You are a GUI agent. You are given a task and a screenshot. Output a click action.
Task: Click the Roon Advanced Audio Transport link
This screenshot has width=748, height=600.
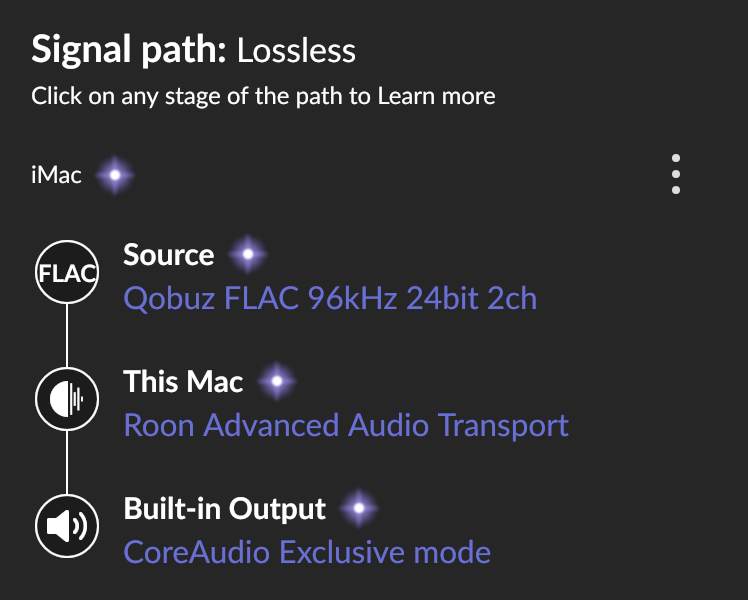coord(346,425)
